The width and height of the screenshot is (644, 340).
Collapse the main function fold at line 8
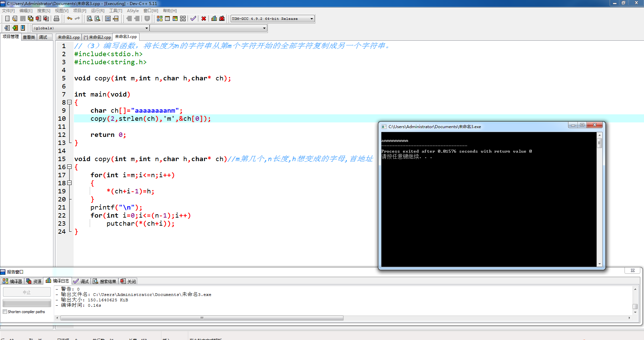click(x=70, y=102)
